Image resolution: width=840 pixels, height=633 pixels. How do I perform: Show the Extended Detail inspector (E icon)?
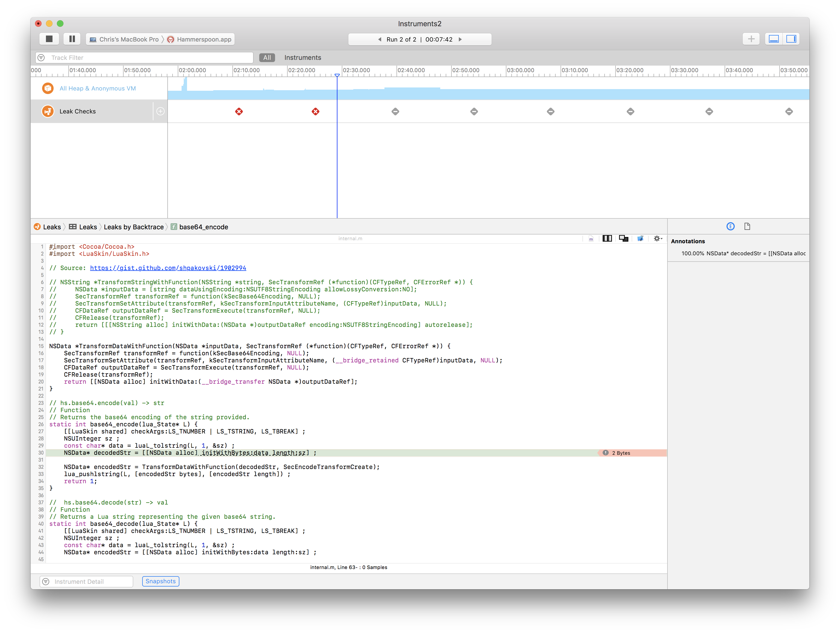coord(731,227)
